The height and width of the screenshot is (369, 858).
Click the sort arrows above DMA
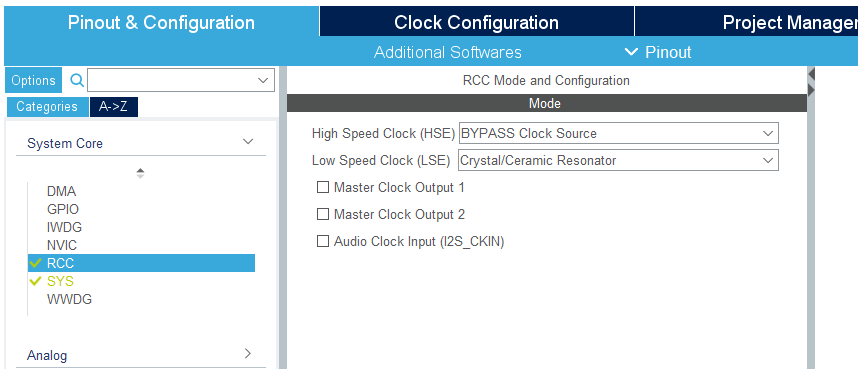[x=140, y=173]
